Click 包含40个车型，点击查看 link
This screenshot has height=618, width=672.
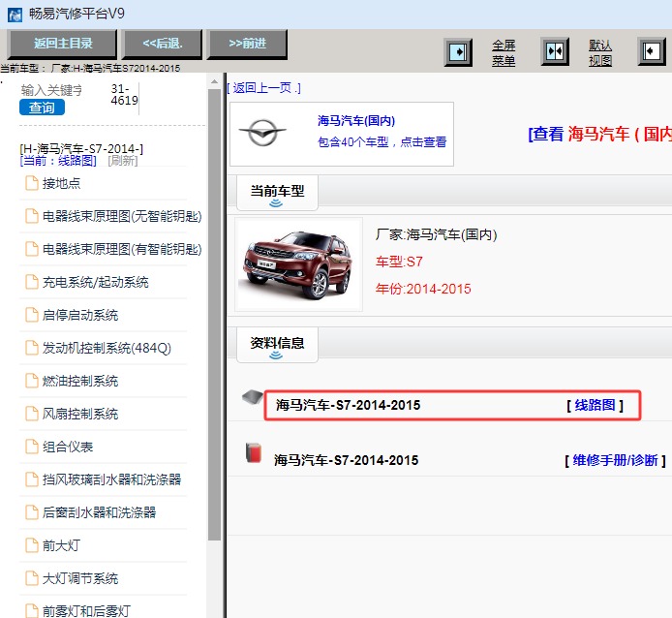point(382,142)
